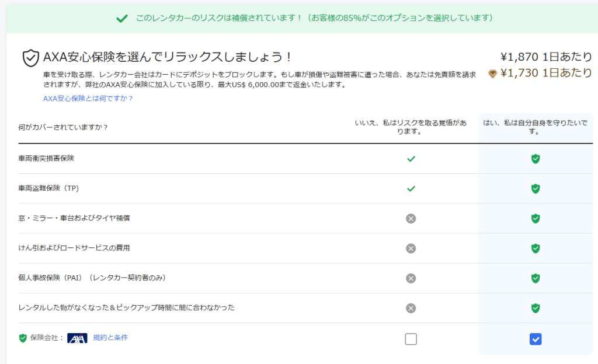The height and width of the screenshot is (364, 598).
Task: Uncheck the blue checked protection checkbox
Action: coord(535,339)
